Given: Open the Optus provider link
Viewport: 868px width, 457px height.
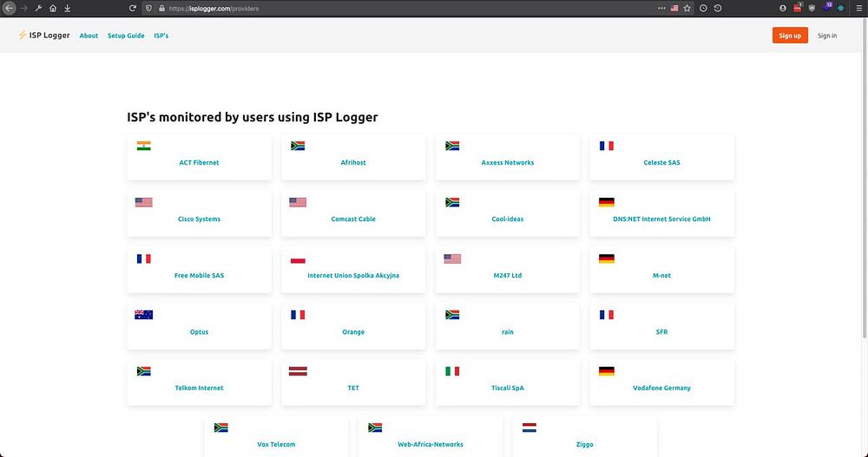Looking at the screenshot, I should 199,332.
